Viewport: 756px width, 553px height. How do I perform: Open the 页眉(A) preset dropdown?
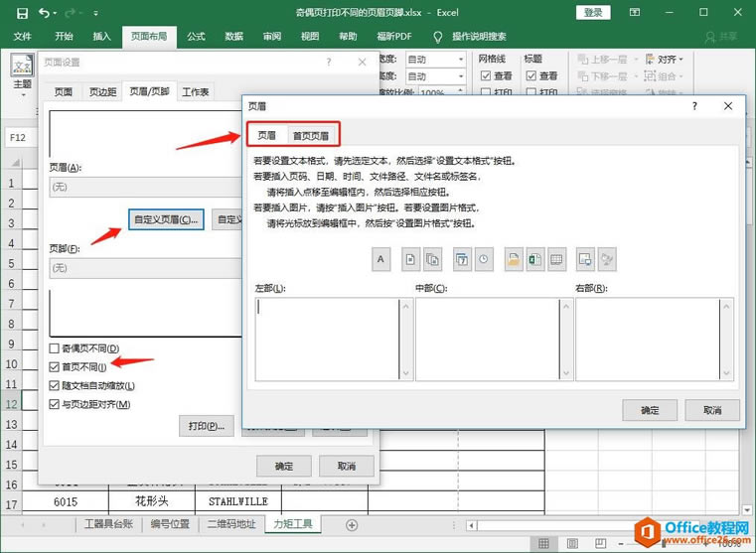point(146,187)
